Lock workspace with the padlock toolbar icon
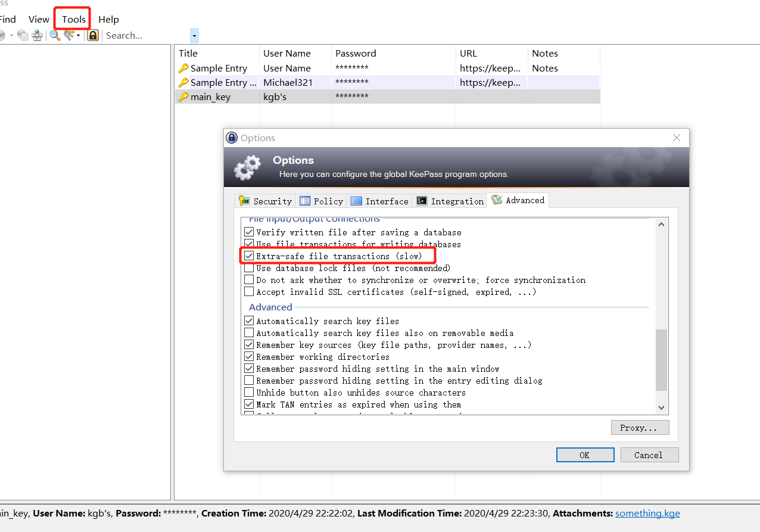This screenshot has height=532, width=760. pos(93,35)
